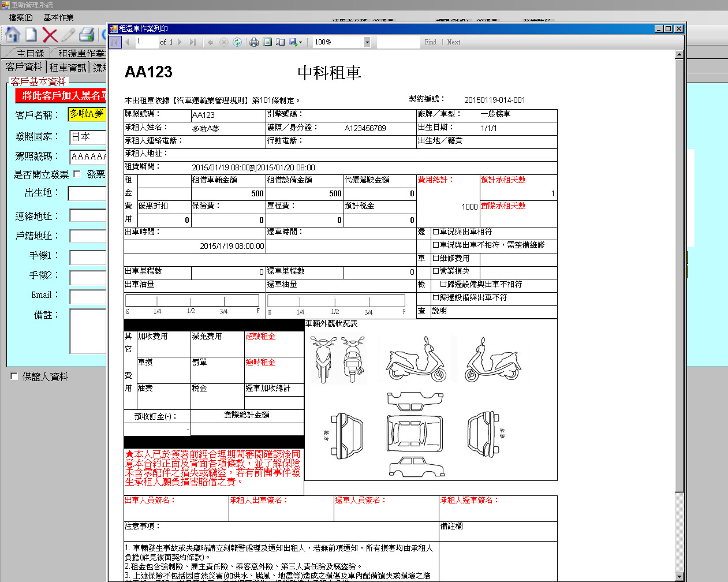The width and height of the screenshot is (728, 582).
Task: Click the Home icon in main toolbar
Action: click(x=13, y=35)
